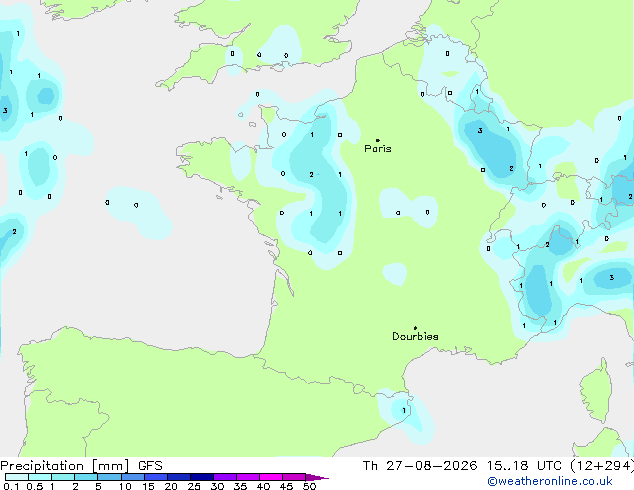Click the GFS model label
Viewport: 634px width, 490px height.
tap(150, 466)
